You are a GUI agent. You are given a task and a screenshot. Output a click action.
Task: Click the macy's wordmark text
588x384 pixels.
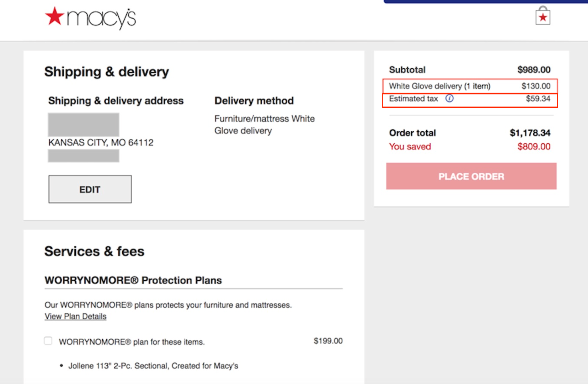pos(101,18)
